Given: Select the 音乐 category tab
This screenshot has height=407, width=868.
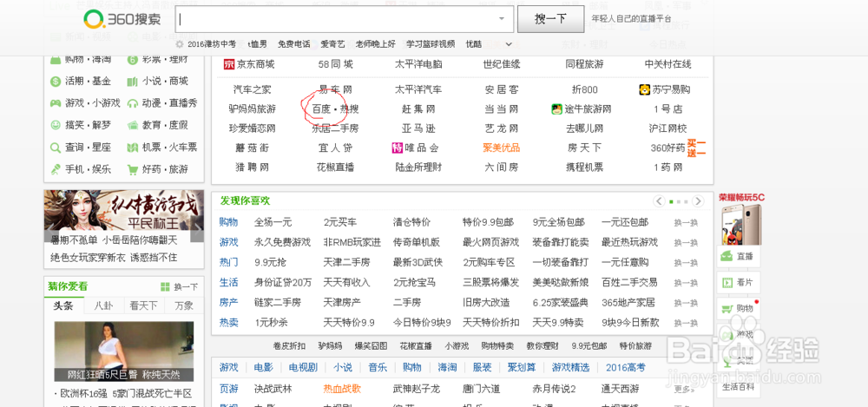Looking at the screenshot, I should point(378,368).
